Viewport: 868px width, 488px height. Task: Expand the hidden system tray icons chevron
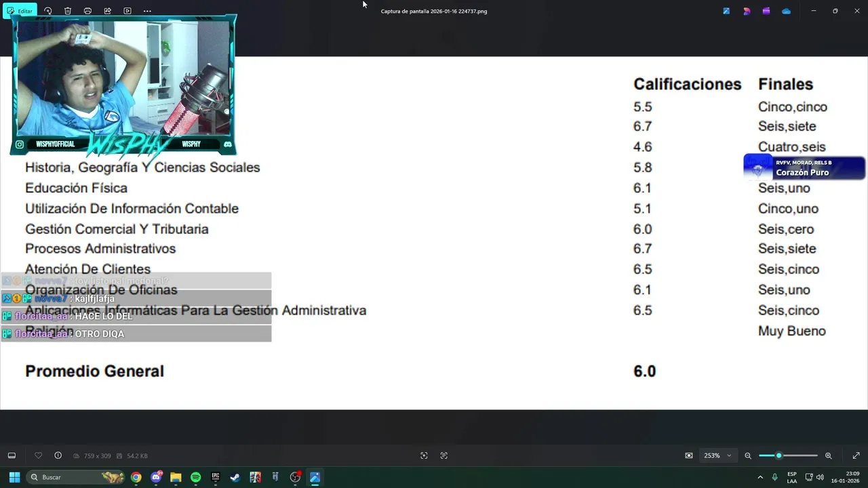[760, 477]
